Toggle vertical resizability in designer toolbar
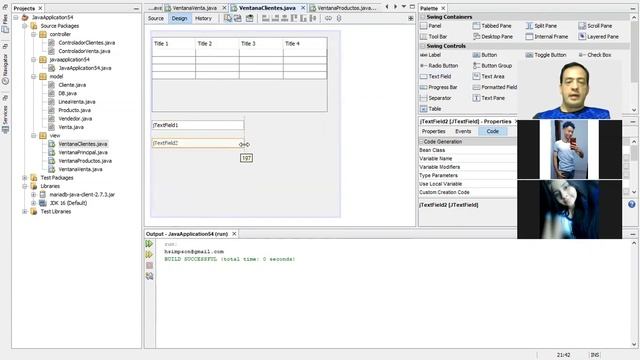The width and height of the screenshot is (640, 360). point(339,18)
